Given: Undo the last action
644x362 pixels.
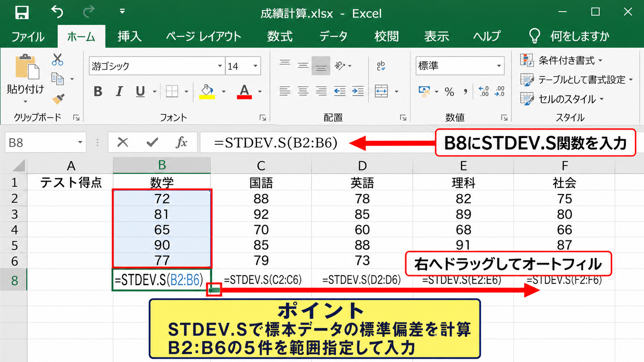Looking at the screenshot, I should tap(57, 12).
